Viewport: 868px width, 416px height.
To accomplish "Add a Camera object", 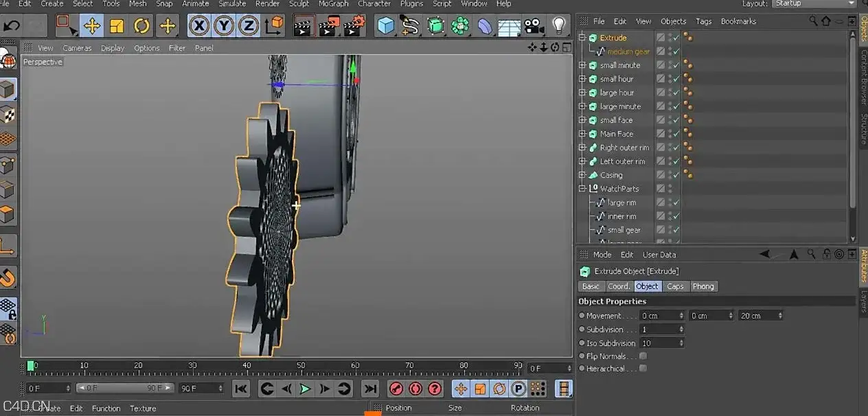I will (x=534, y=26).
